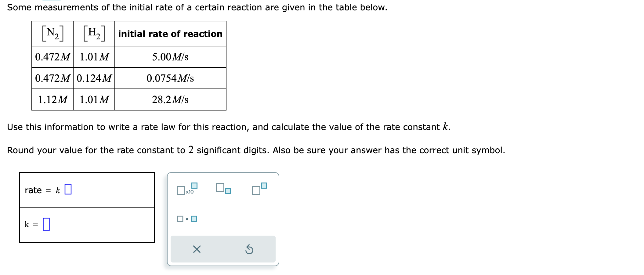Image resolution: width=644 pixels, height=275 pixels.
Task: Select the [N2] column header
Action: click(x=52, y=34)
